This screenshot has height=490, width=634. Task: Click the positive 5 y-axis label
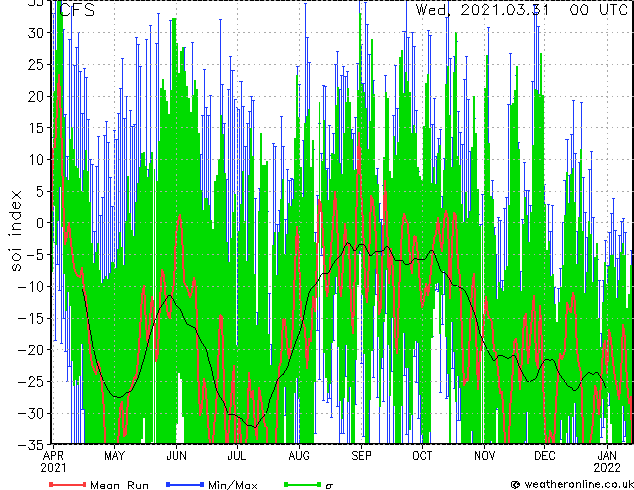pyautogui.click(x=39, y=191)
